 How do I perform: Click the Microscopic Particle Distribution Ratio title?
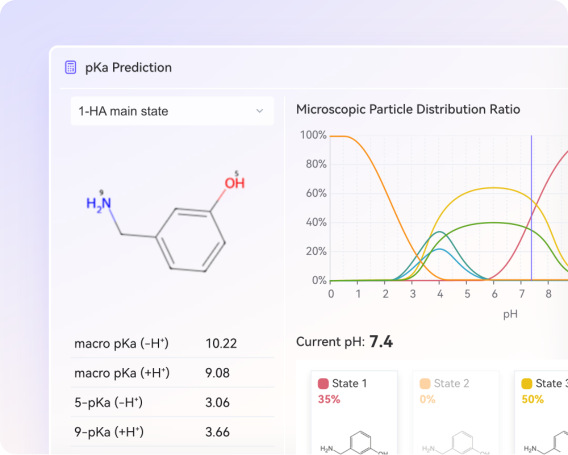[x=408, y=109]
